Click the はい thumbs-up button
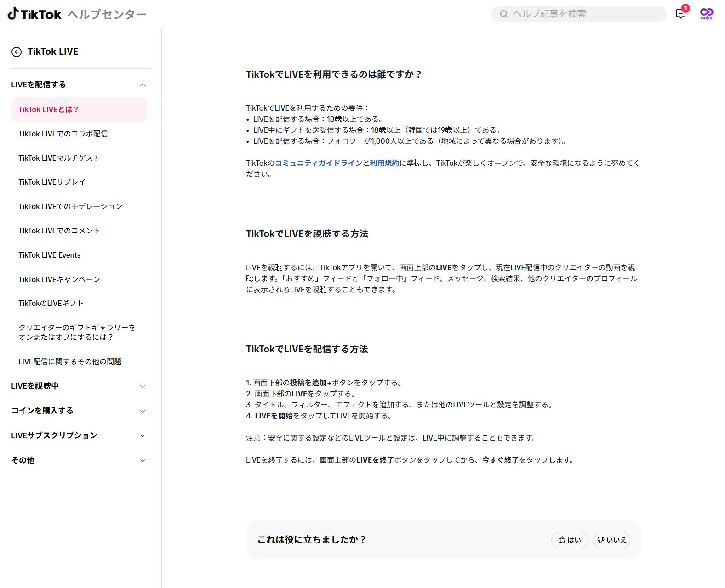Screen dimensions: 725x588 (x=570, y=540)
